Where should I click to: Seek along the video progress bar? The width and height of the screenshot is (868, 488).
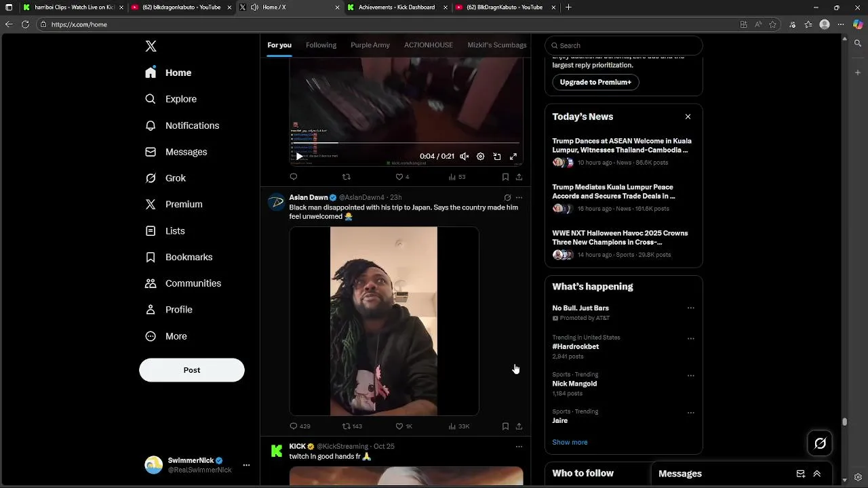(x=406, y=143)
